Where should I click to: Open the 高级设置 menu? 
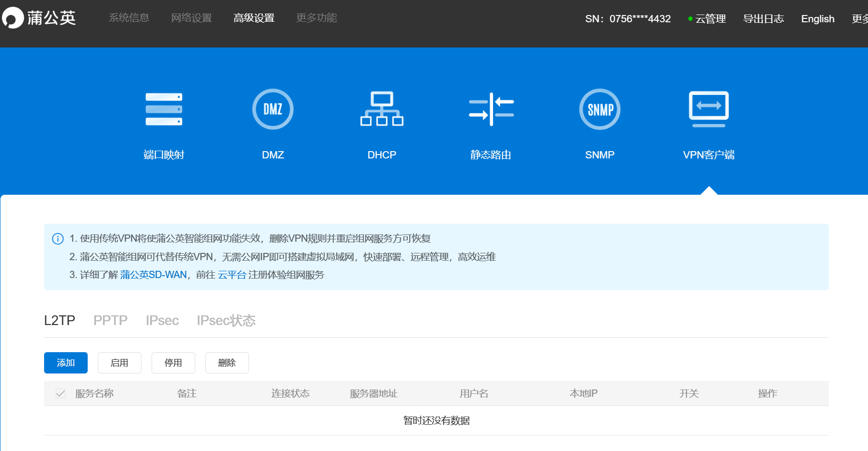coord(254,18)
